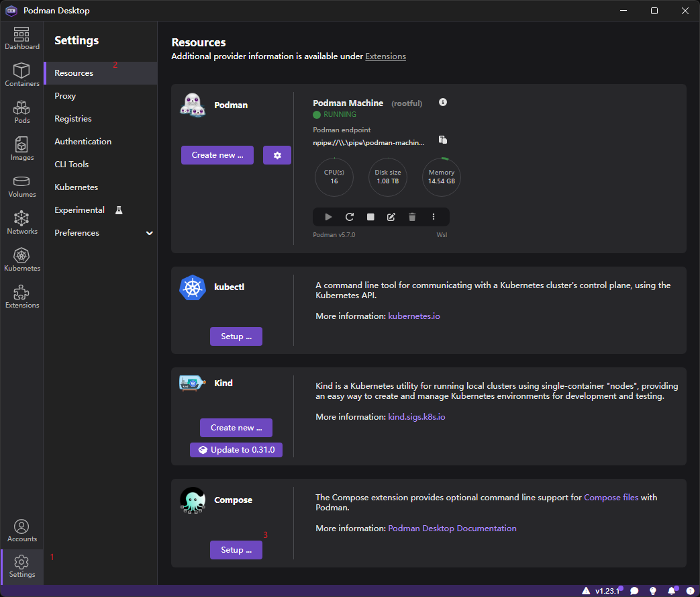
Task: Restart the Podman Machine
Action: click(x=349, y=216)
